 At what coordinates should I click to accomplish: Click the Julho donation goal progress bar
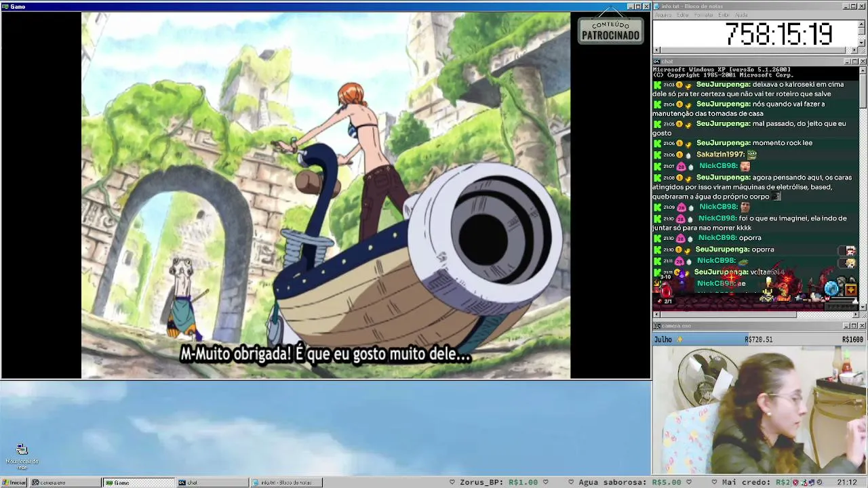759,340
